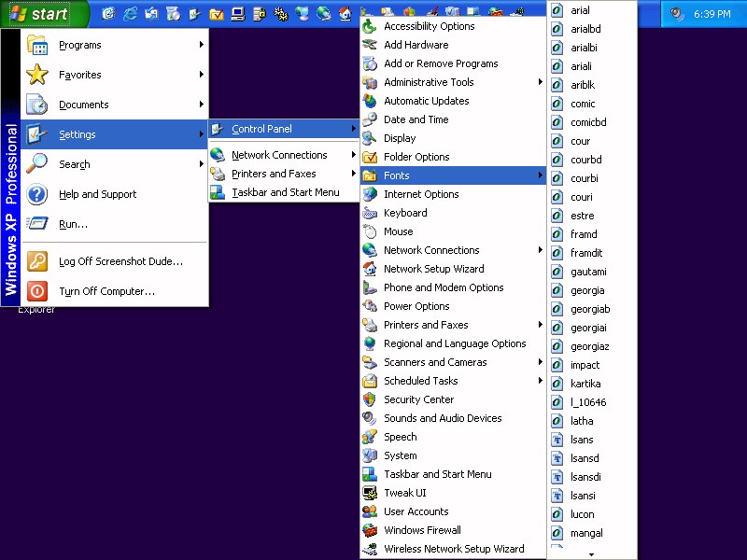Click the georgia font file icon

557,290
